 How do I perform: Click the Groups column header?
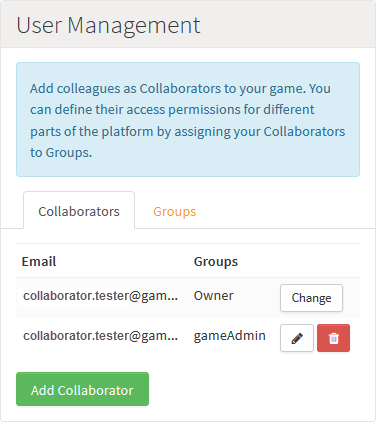[216, 262]
